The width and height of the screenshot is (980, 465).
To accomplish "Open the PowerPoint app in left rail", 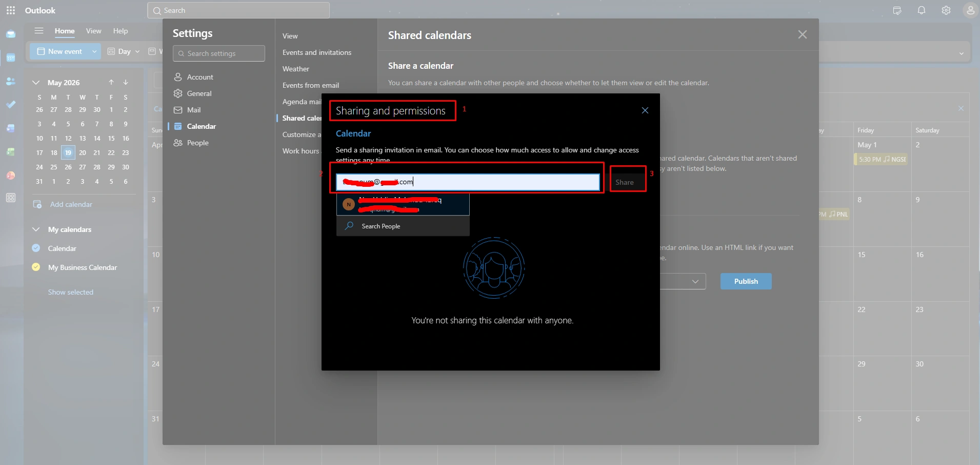I will (x=11, y=176).
